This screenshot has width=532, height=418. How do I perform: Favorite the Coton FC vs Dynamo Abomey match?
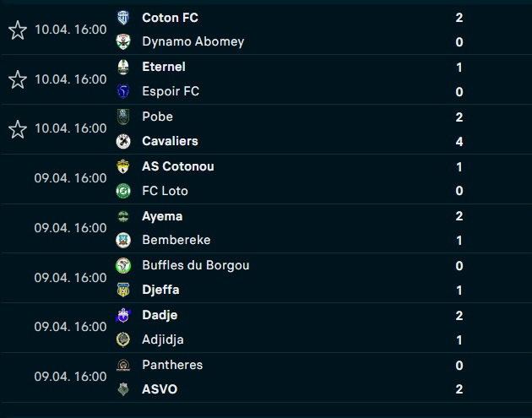click(x=17, y=30)
